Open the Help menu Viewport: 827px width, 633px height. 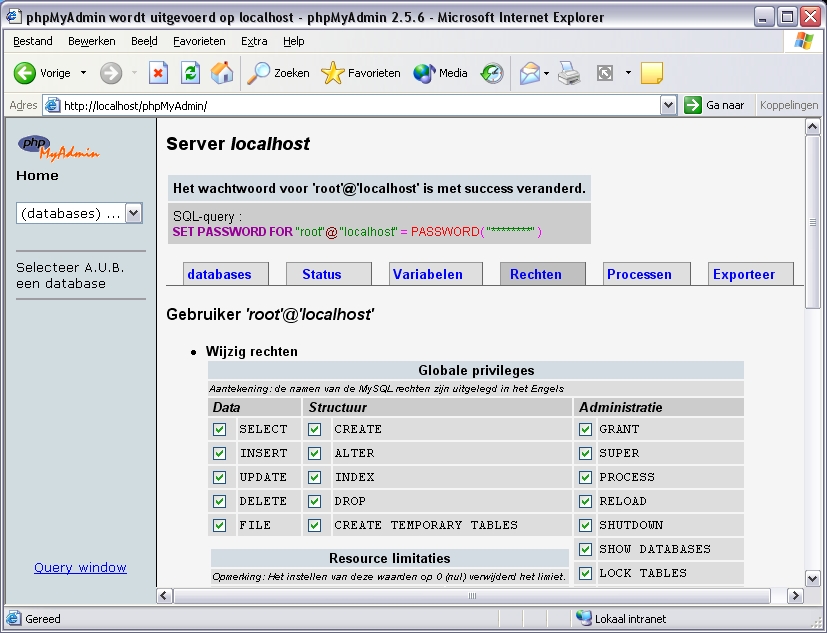pos(293,41)
